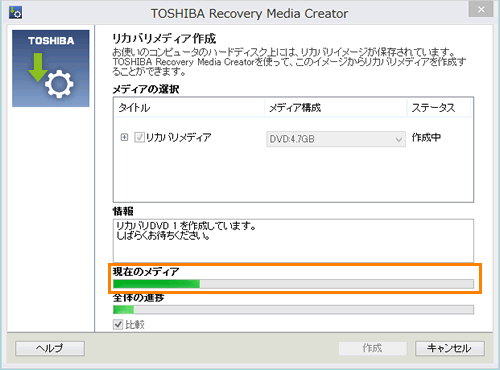This screenshot has width=500, height=370.
Task: Toggle the リカバリメディア checkbox
Action: [x=139, y=137]
